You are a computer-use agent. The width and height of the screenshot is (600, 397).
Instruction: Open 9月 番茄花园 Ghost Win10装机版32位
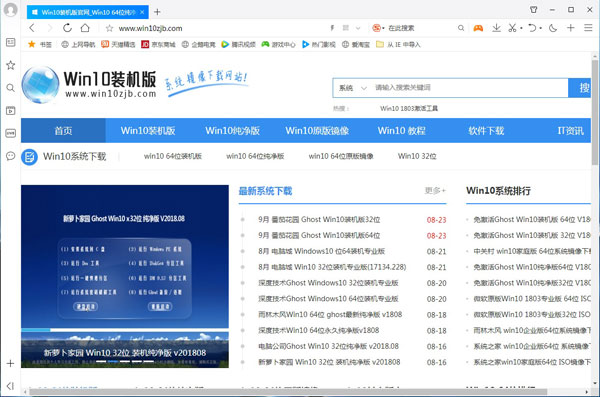point(319,220)
